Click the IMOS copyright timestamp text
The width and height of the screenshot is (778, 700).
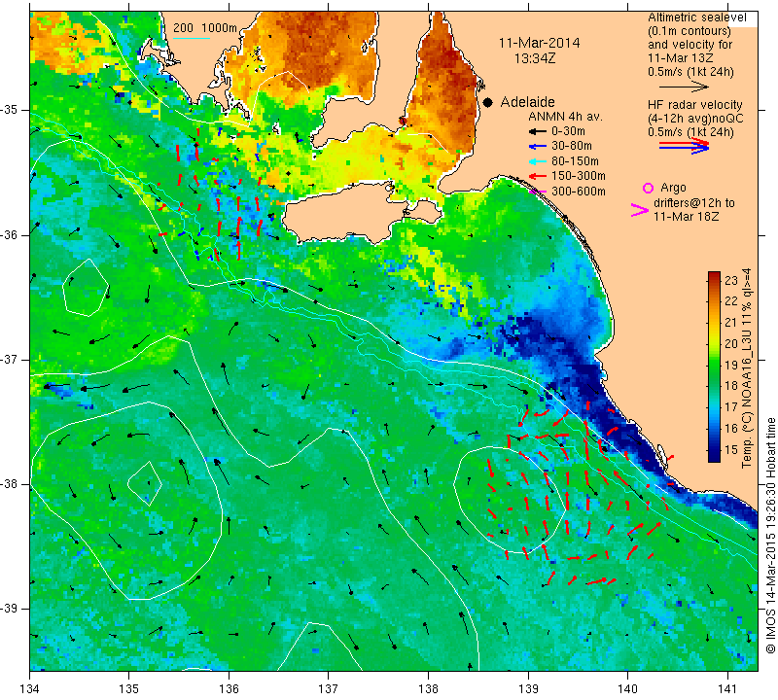770,535
